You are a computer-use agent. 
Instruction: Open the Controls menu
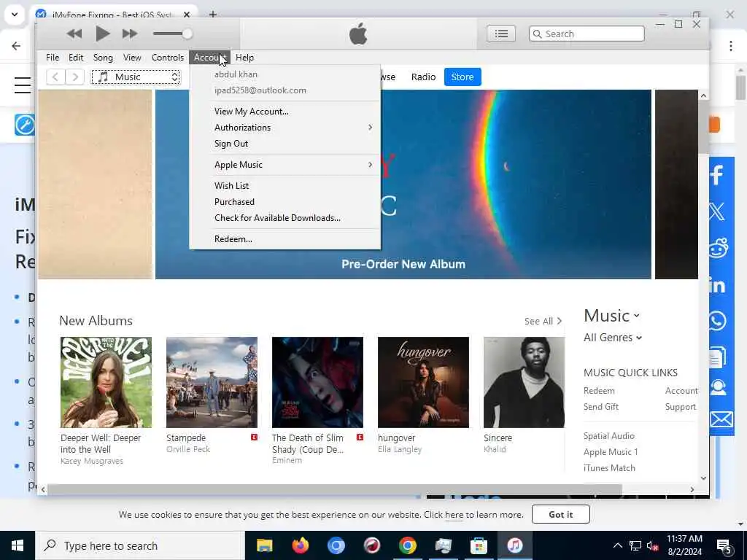pos(167,57)
